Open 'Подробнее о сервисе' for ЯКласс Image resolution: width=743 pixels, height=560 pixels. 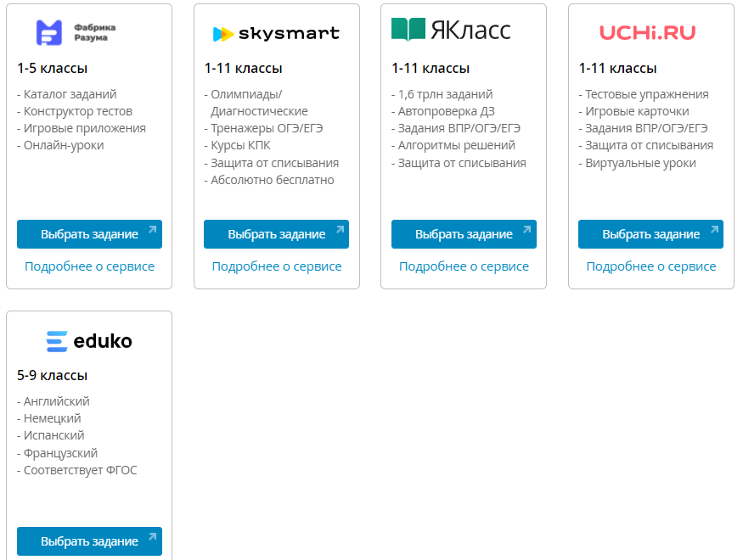[x=464, y=266]
